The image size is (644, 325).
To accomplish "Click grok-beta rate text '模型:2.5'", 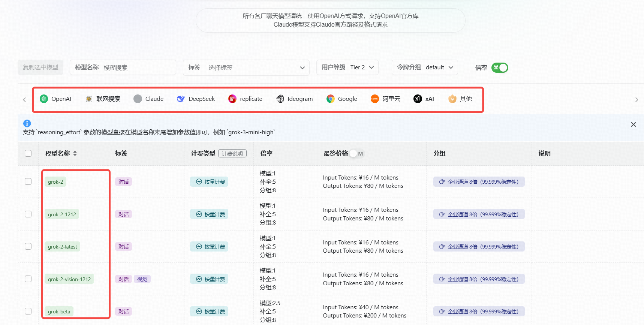I will (270, 303).
